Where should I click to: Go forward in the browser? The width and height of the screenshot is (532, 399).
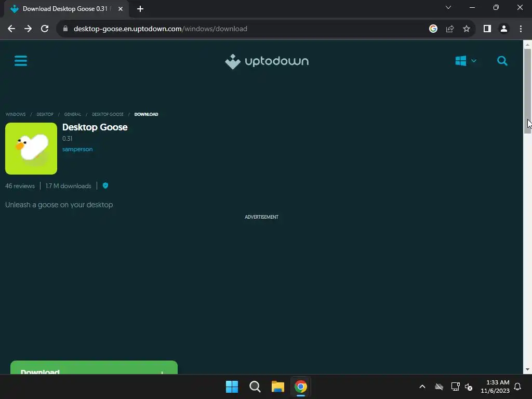click(x=28, y=29)
